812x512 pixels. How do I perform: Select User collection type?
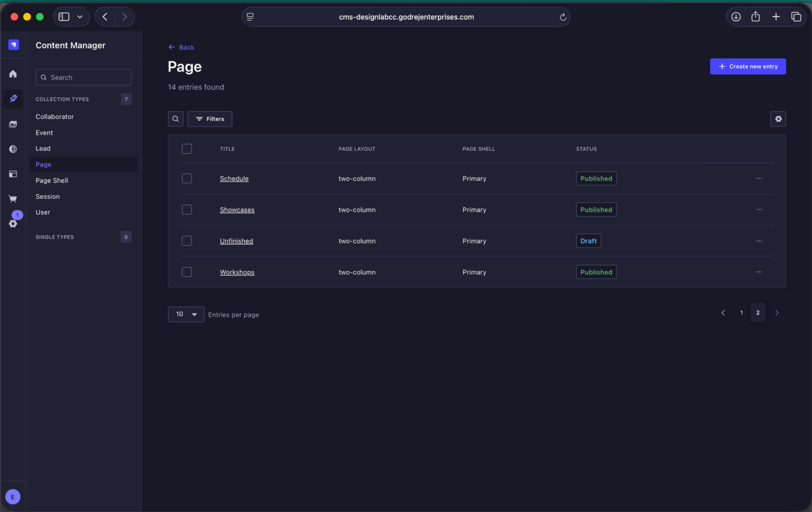point(43,212)
